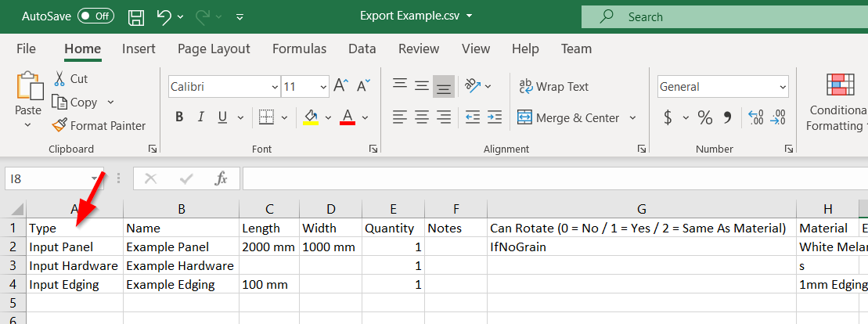Expand the General number format dropdown
This screenshot has width=868, height=324.
783,87
